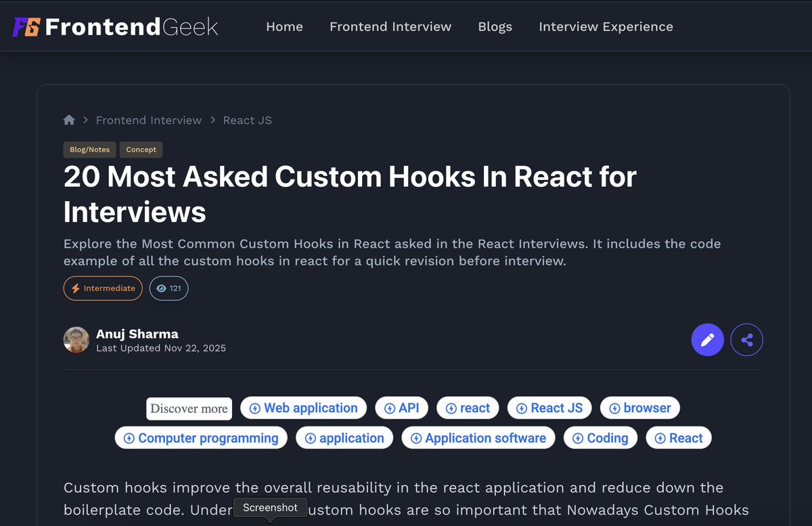
Task: Follow the React JS breadcrumb link
Action: point(247,120)
